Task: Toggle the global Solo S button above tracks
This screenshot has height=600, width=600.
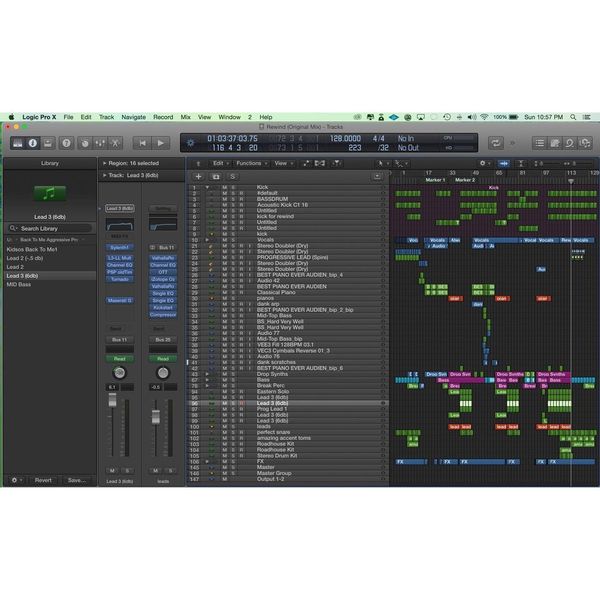Action: pyautogui.click(x=232, y=176)
